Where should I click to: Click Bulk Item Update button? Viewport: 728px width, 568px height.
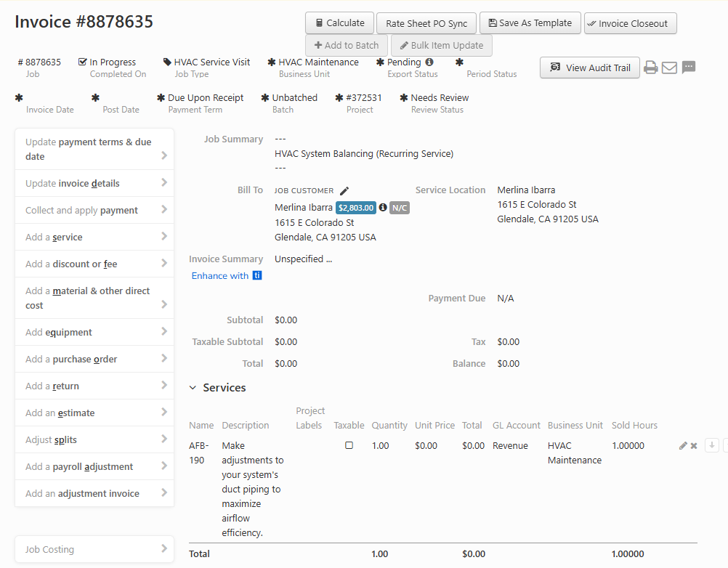tap(442, 46)
